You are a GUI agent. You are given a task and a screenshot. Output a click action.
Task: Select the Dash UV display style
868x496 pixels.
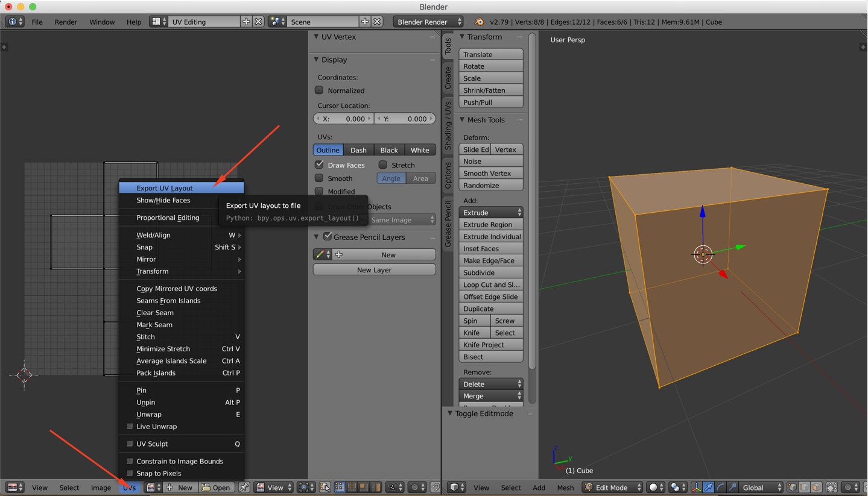pyautogui.click(x=358, y=150)
